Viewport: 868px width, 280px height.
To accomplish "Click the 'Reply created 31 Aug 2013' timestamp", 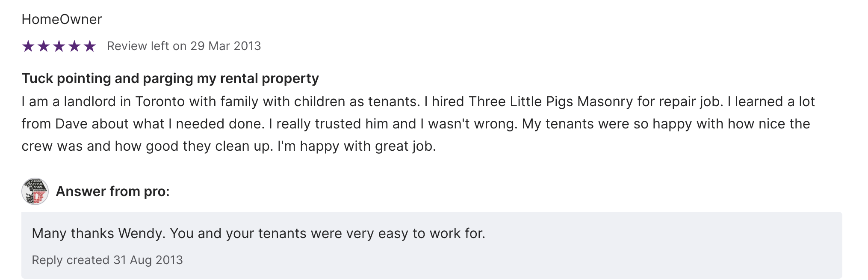I will [107, 260].
